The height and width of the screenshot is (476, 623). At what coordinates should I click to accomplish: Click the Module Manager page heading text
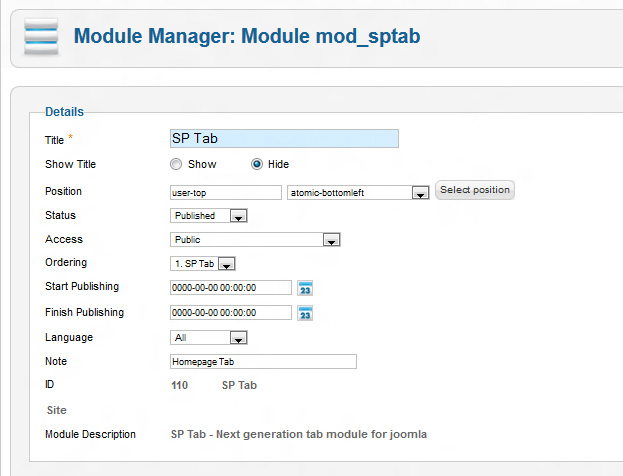pyautogui.click(x=247, y=37)
